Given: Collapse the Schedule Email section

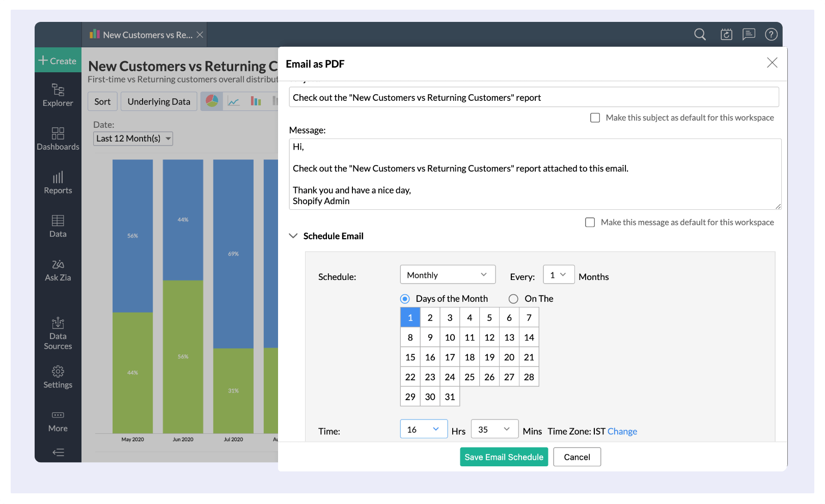Looking at the screenshot, I should [293, 236].
